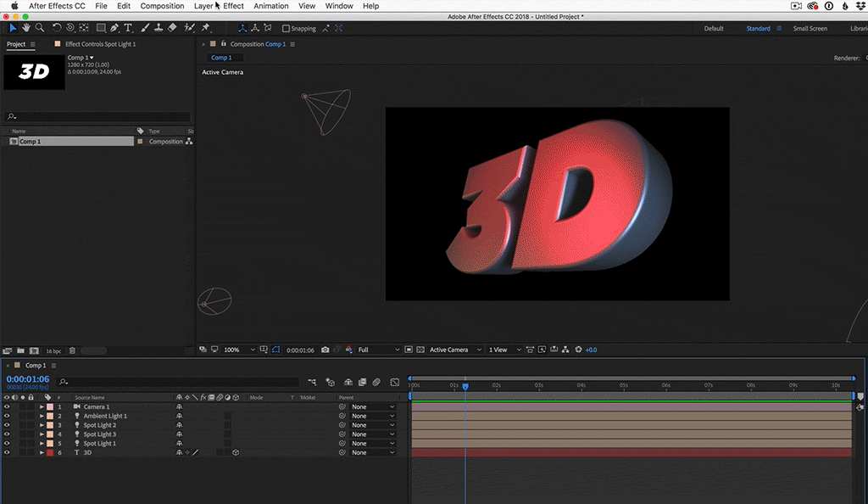Switch to the Small Screen workspace
This screenshot has height=504, width=868.
tap(810, 28)
